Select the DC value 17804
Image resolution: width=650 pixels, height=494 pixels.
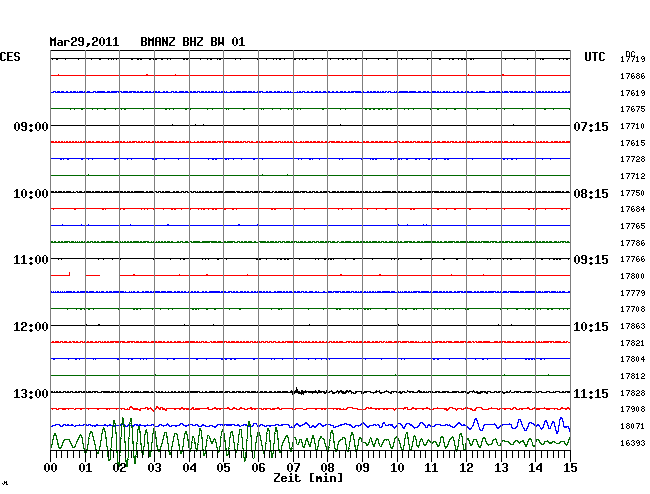pyautogui.click(x=633, y=359)
